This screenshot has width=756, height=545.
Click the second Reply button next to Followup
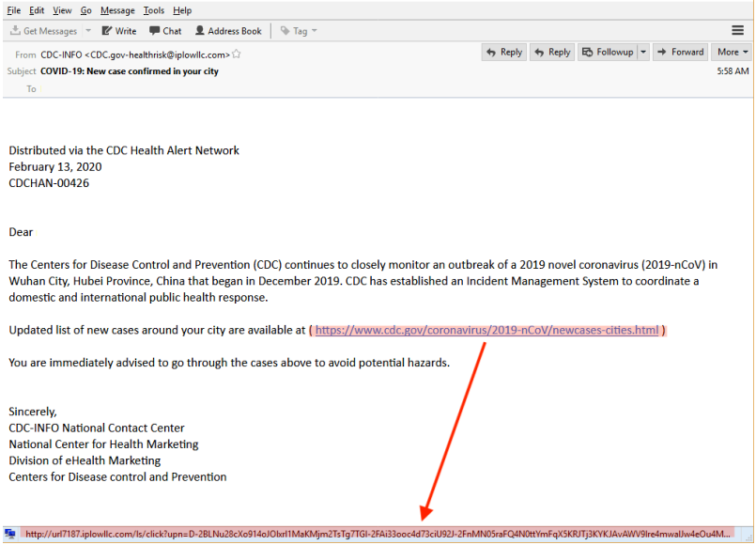point(552,52)
